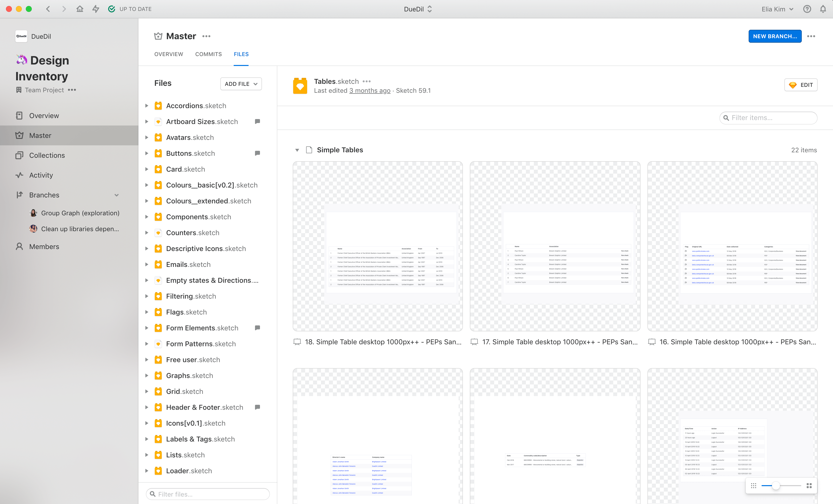The width and height of the screenshot is (833, 504).
Task: Select Grid.sketch file
Action: pyautogui.click(x=185, y=391)
